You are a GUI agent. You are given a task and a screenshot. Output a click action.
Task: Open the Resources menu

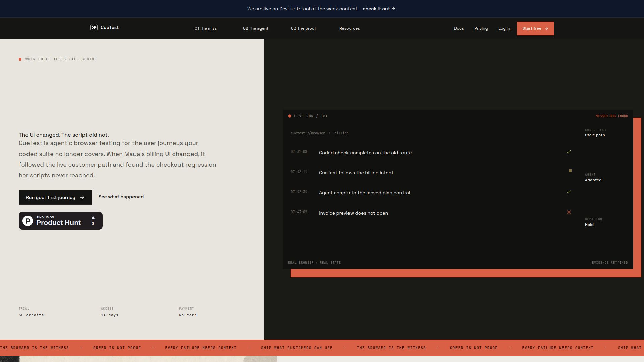pos(350,28)
